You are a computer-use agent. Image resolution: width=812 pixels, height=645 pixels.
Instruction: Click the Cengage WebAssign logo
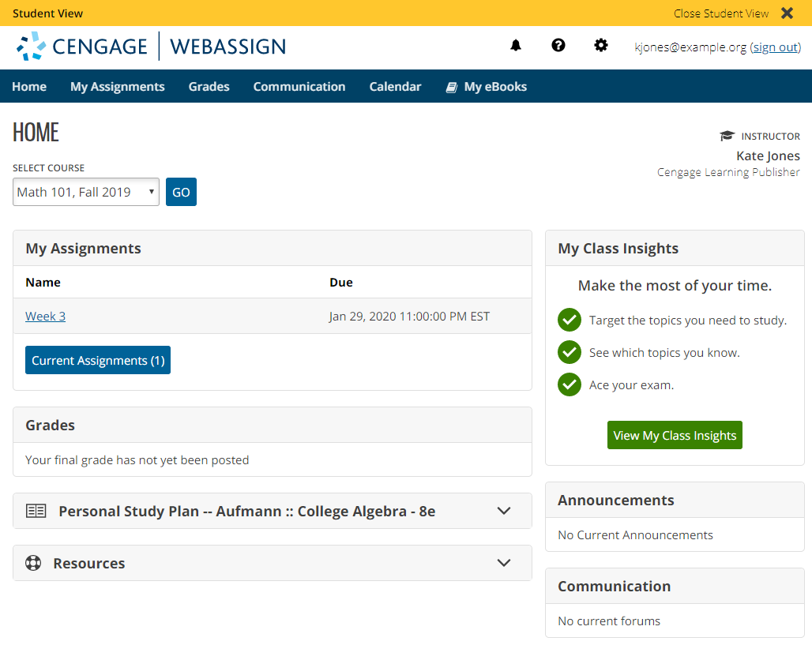(x=151, y=47)
